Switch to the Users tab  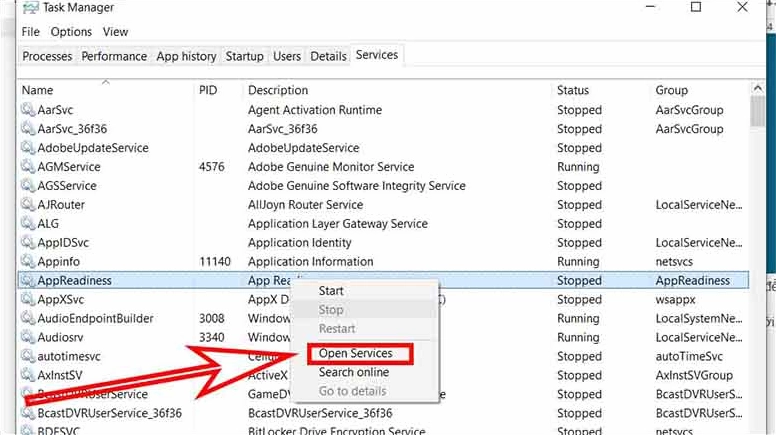287,56
